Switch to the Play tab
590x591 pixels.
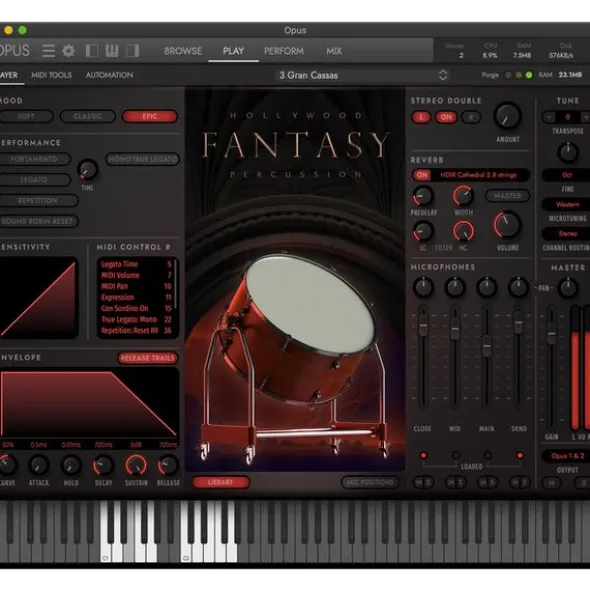233,51
